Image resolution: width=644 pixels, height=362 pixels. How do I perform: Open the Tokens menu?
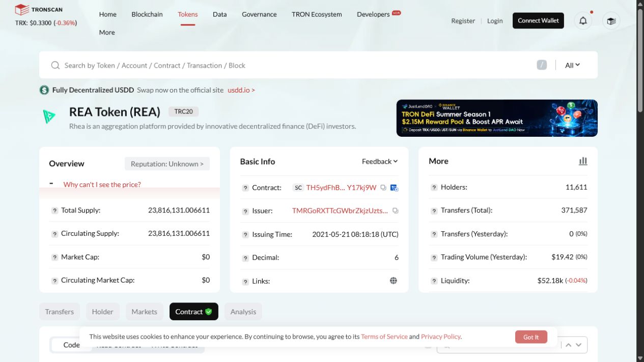pyautogui.click(x=188, y=14)
